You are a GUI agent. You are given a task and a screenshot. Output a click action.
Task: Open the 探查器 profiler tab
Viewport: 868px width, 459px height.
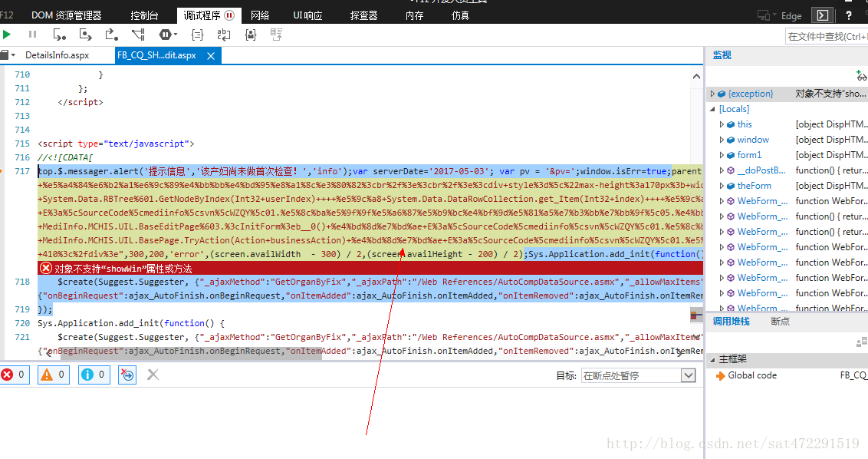click(x=363, y=15)
